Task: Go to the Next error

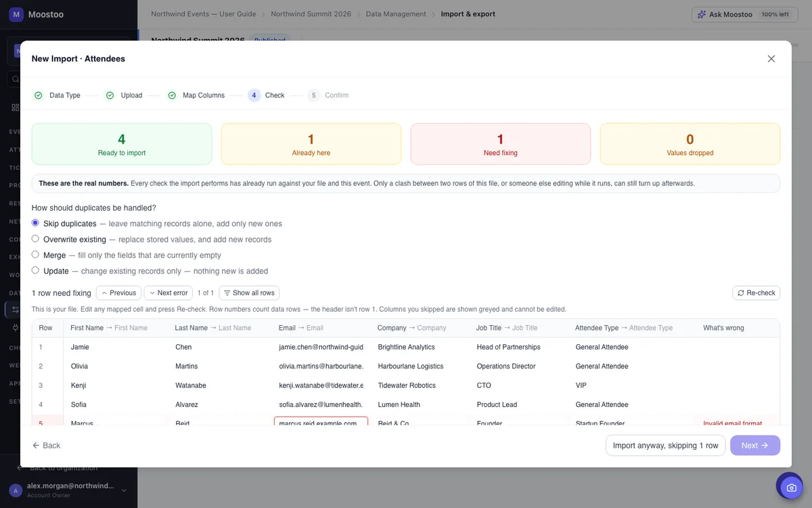Action: click(x=168, y=293)
